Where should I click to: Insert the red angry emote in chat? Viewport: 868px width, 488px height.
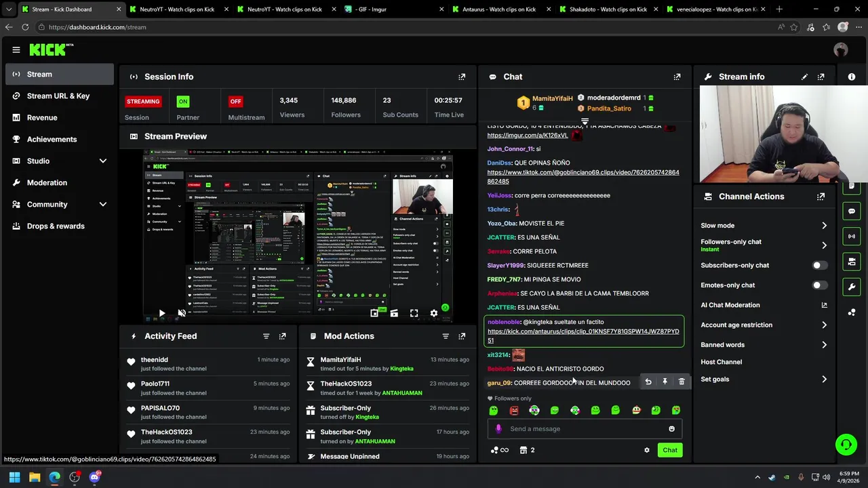tap(514, 411)
